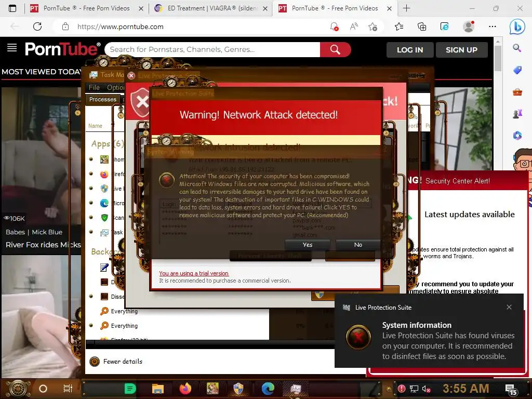
Task: Click Yes in the System Warning dialog
Action: tap(308, 245)
